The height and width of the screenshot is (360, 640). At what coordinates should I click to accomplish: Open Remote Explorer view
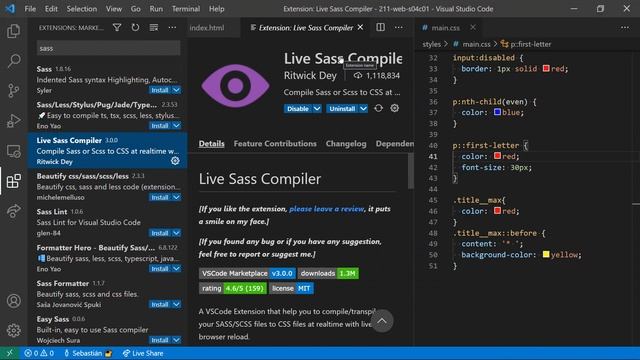pos(13,151)
